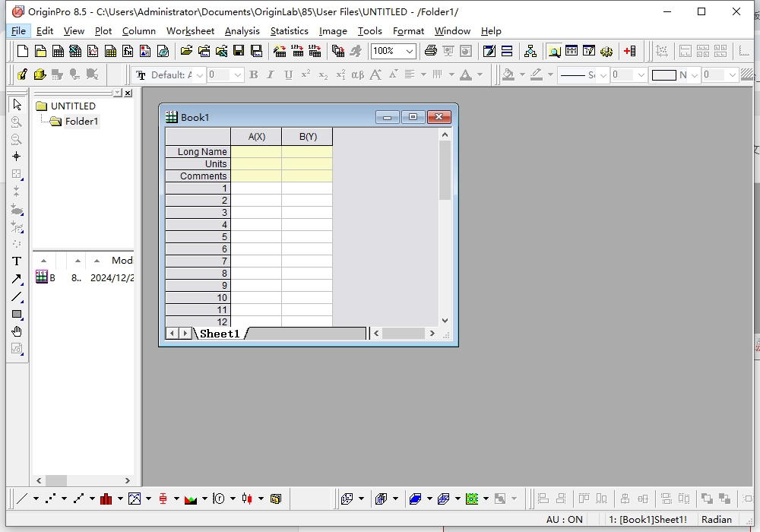The width and height of the screenshot is (760, 532).
Task: Toggle the Command Window icon
Action: pyautogui.click(x=589, y=51)
